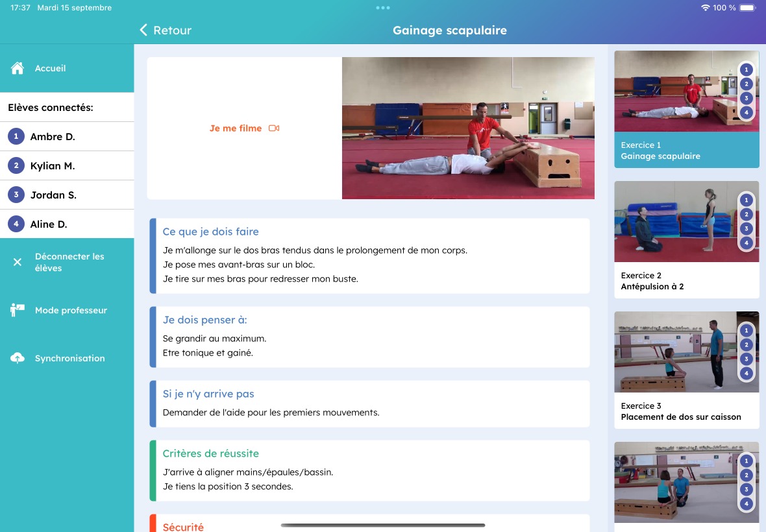The width and height of the screenshot is (766, 532).
Task: Click student badge 3 on Exercice 2 card
Action: (x=746, y=228)
